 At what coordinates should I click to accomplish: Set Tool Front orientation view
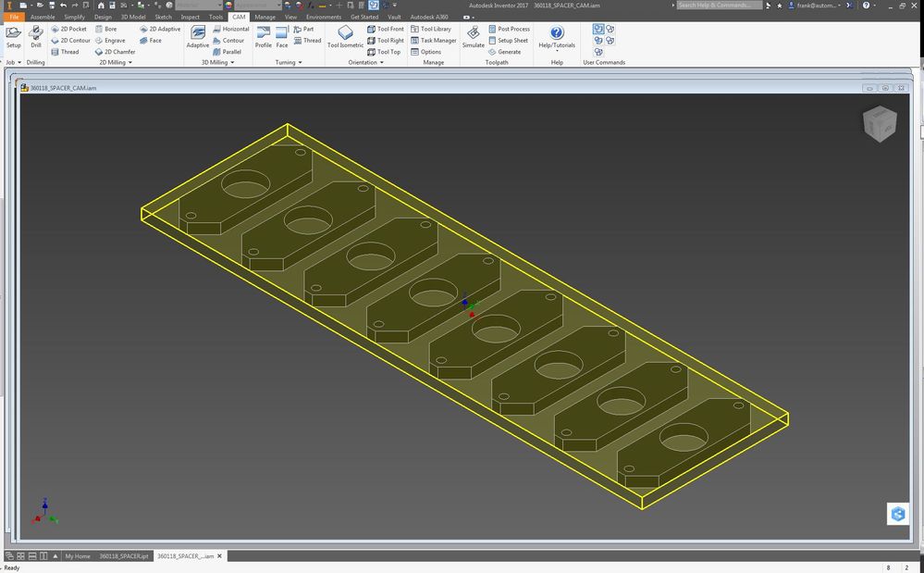(388, 29)
